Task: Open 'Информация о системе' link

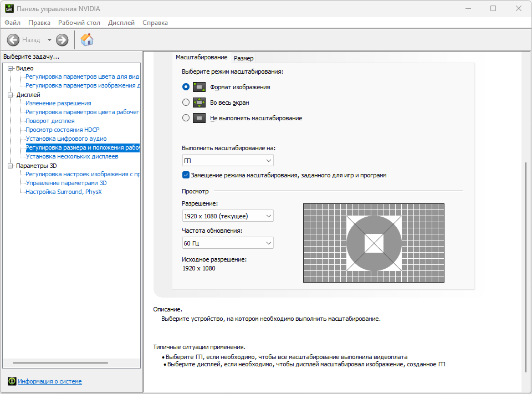Action: pyautogui.click(x=50, y=381)
